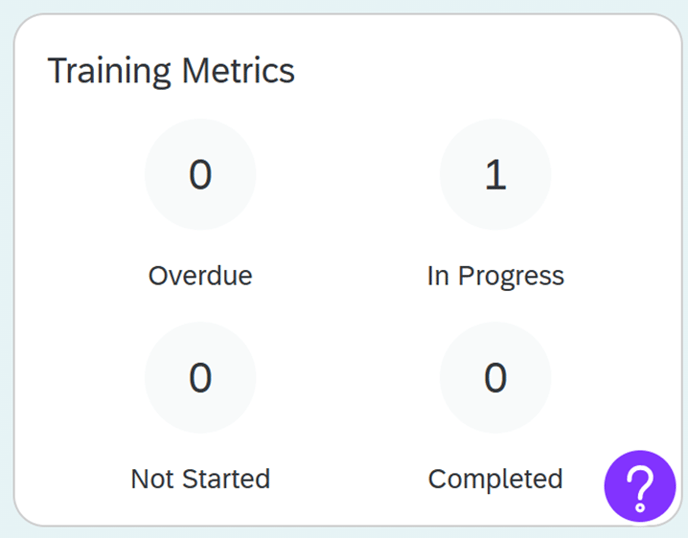Click the Training Metrics heading
The image size is (688, 538).
171,71
